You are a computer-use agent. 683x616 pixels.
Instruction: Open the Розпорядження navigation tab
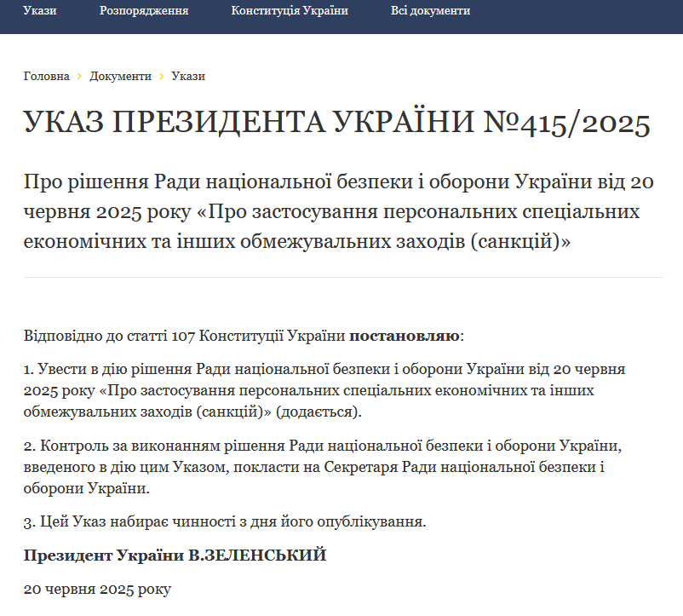(x=144, y=11)
